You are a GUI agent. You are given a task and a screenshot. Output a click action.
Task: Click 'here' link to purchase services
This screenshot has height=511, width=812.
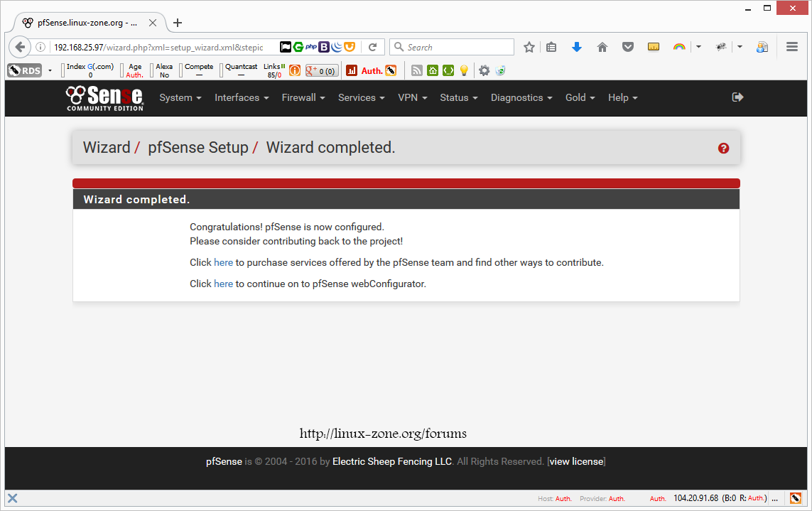click(x=223, y=262)
